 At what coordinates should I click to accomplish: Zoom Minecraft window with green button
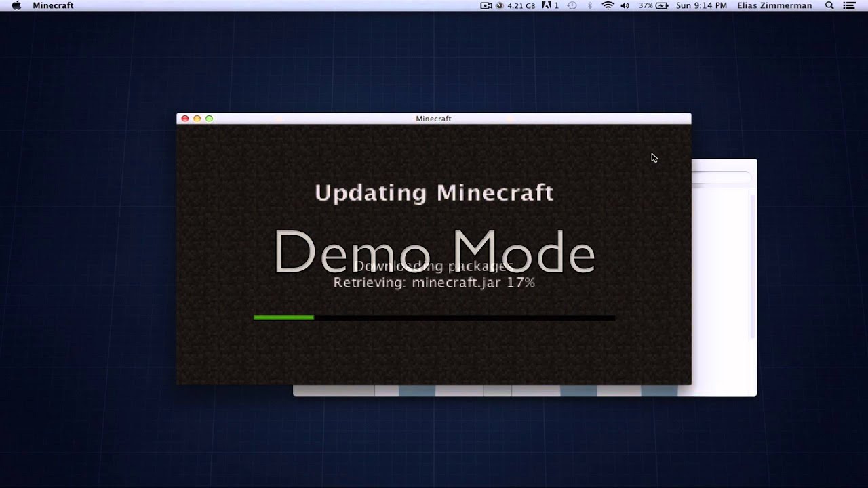pos(209,119)
